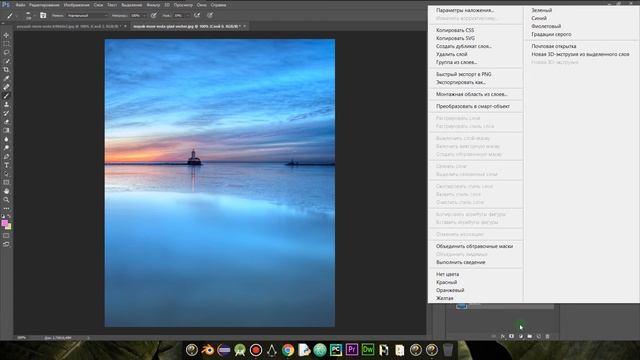Choose Удалить слой
This screenshot has height=360, width=640.
pyautogui.click(x=451, y=54)
